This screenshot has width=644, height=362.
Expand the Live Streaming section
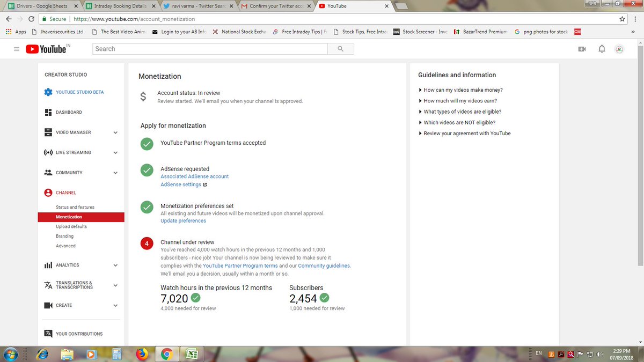(x=115, y=152)
